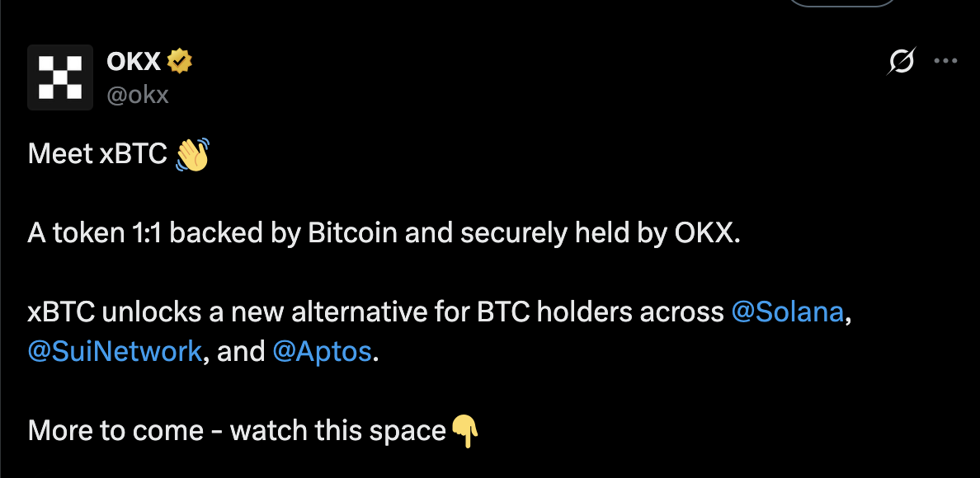Viewport: 980px width, 478px height.
Task: Click the gold verified badge beside OKX
Action: click(x=180, y=61)
